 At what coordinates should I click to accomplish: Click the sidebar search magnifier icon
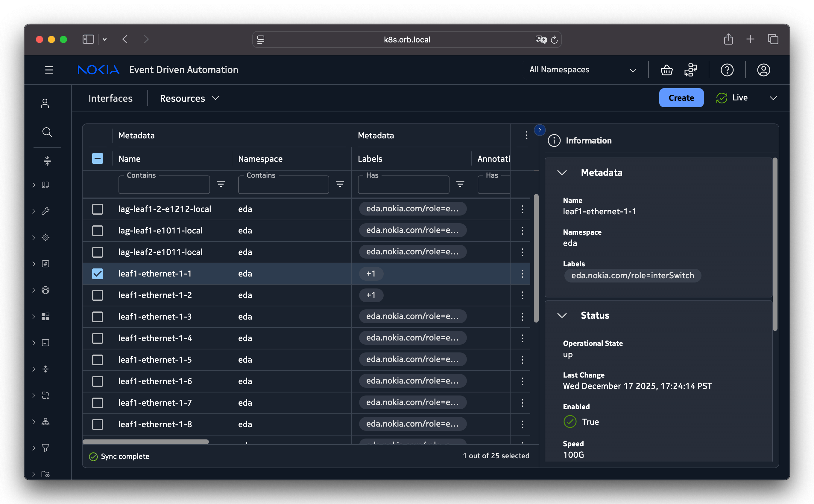point(47,132)
